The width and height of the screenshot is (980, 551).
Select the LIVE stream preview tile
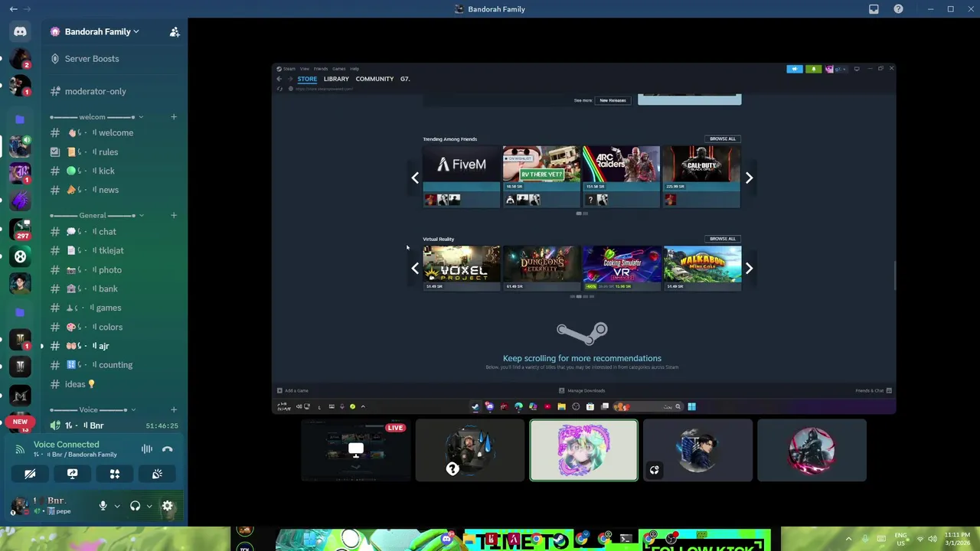(355, 450)
